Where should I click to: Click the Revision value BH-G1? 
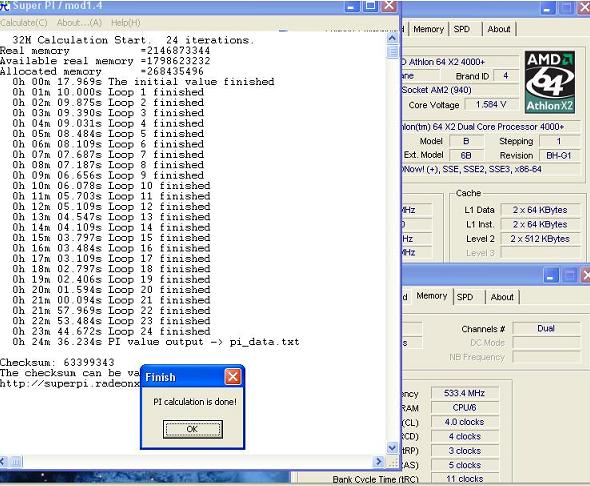pyautogui.click(x=559, y=155)
